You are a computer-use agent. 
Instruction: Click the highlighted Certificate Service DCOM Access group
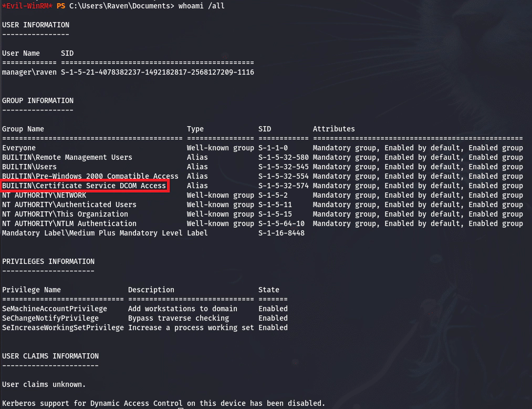84,186
